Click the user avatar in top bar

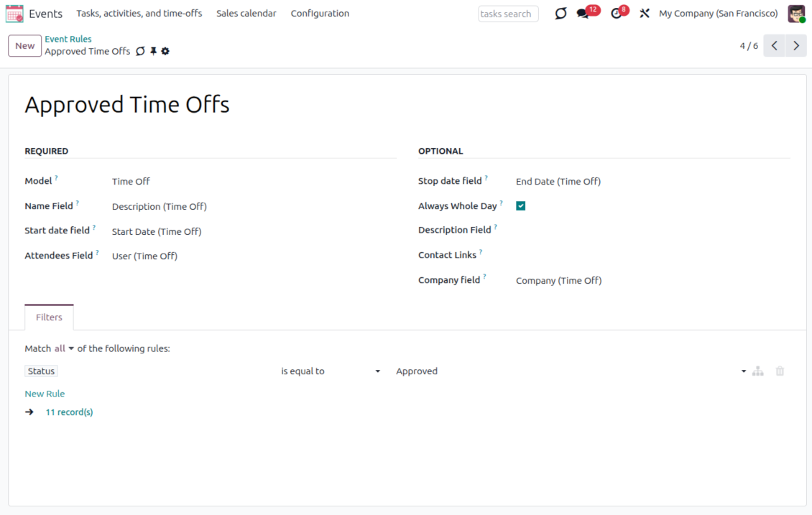point(796,14)
